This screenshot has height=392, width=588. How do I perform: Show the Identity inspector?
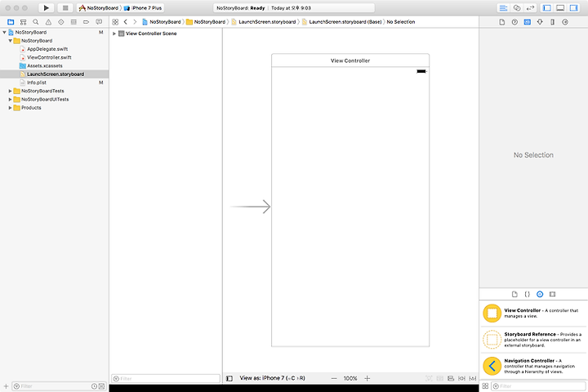528,22
